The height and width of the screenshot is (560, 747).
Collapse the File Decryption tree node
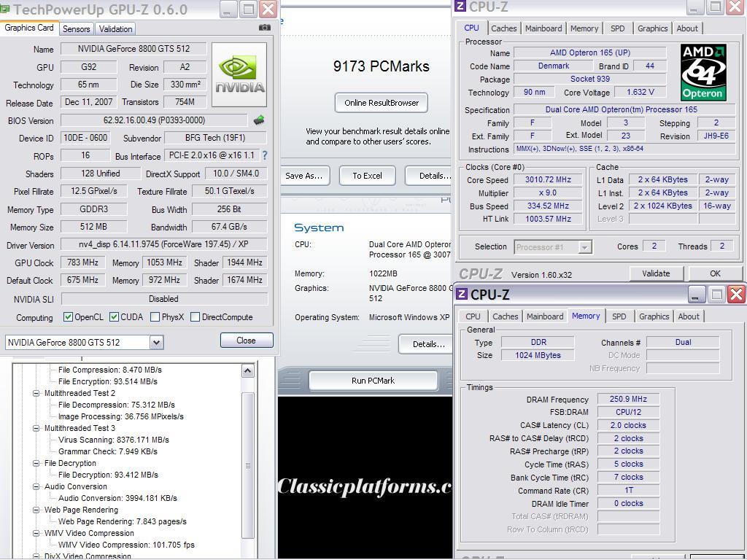coord(36,463)
